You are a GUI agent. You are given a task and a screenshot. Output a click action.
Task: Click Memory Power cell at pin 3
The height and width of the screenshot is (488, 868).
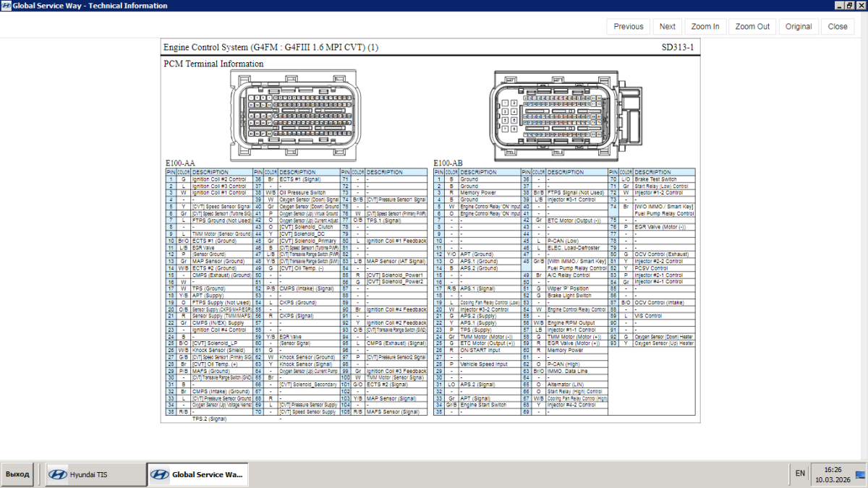pos(490,192)
